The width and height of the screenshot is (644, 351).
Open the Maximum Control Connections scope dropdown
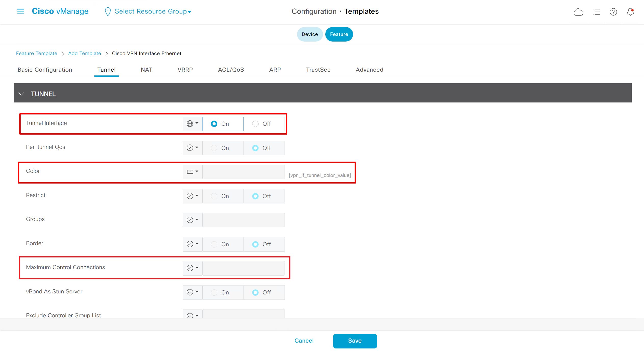[x=192, y=268]
